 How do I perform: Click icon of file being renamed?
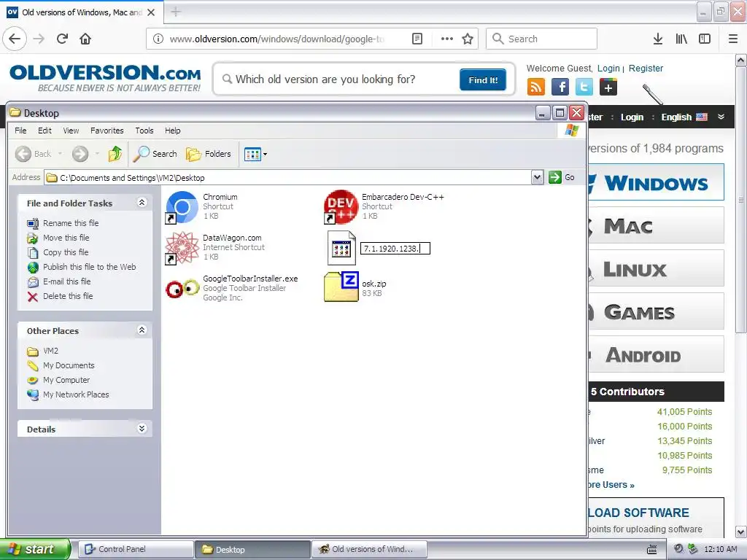coord(341,248)
